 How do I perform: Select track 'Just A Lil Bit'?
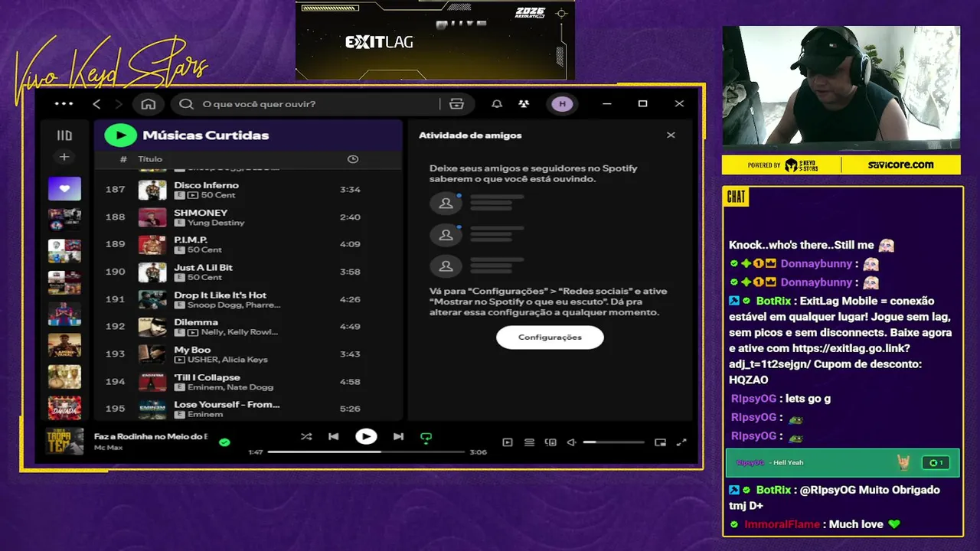click(x=249, y=272)
